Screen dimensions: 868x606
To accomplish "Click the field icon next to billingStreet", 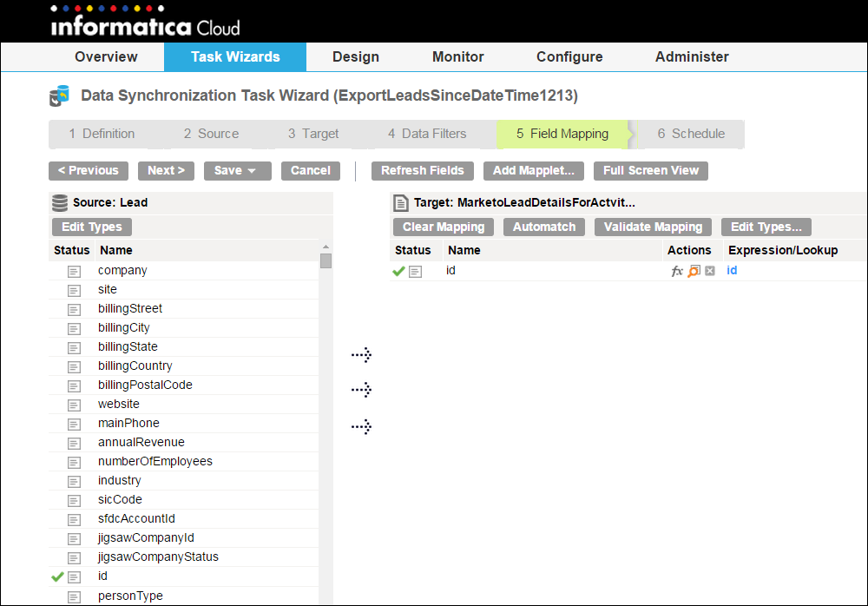I will click(74, 310).
